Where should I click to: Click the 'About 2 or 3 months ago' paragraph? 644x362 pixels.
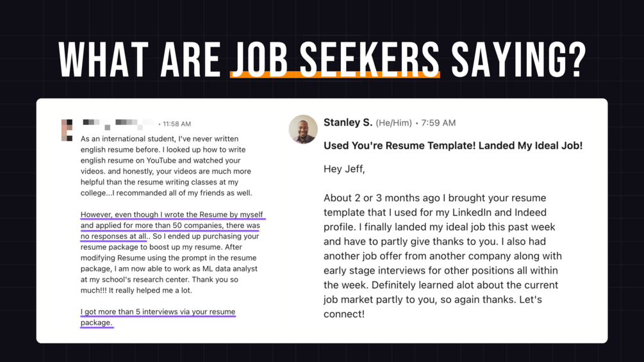pos(443,256)
